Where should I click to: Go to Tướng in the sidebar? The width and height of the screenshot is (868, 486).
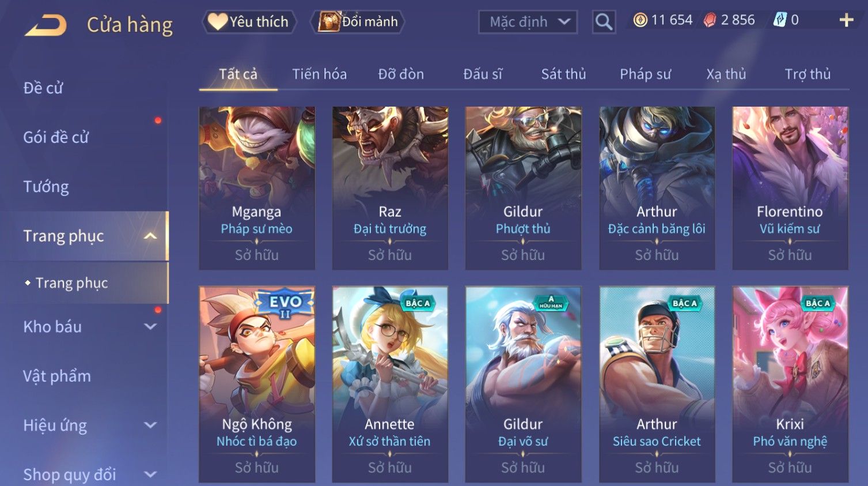tap(46, 187)
